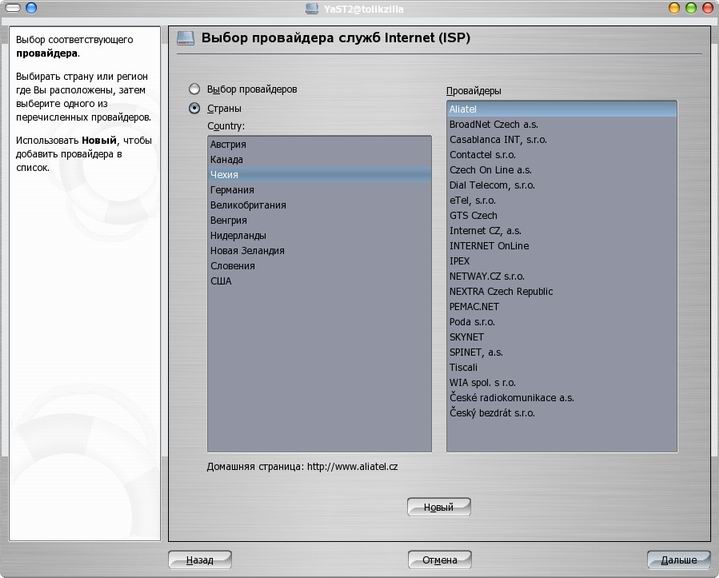This screenshot has height=578, width=719.
Task: Choose Австрия in the Country list
Action: point(228,144)
